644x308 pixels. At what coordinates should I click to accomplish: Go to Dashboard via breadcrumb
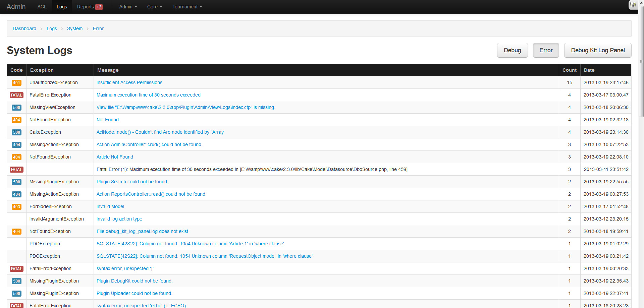pyautogui.click(x=24, y=28)
